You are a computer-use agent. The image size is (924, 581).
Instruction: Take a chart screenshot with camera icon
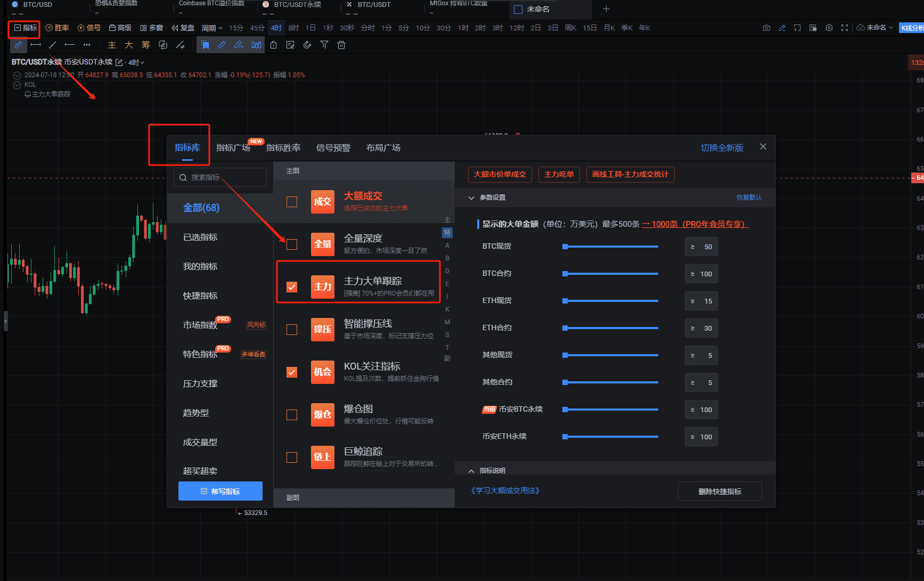766,28
